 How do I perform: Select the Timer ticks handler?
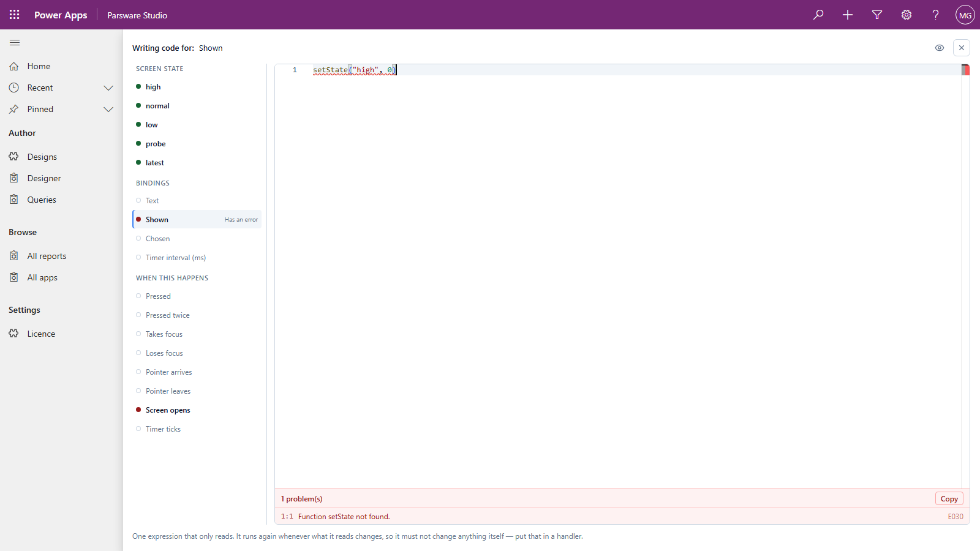click(x=197, y=429)
